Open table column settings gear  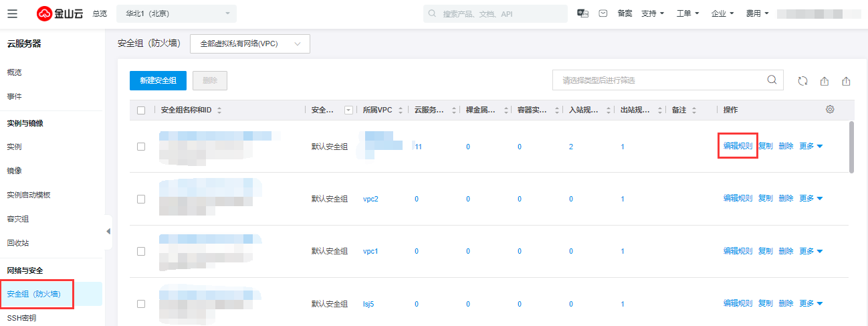[x=830, y=110]
